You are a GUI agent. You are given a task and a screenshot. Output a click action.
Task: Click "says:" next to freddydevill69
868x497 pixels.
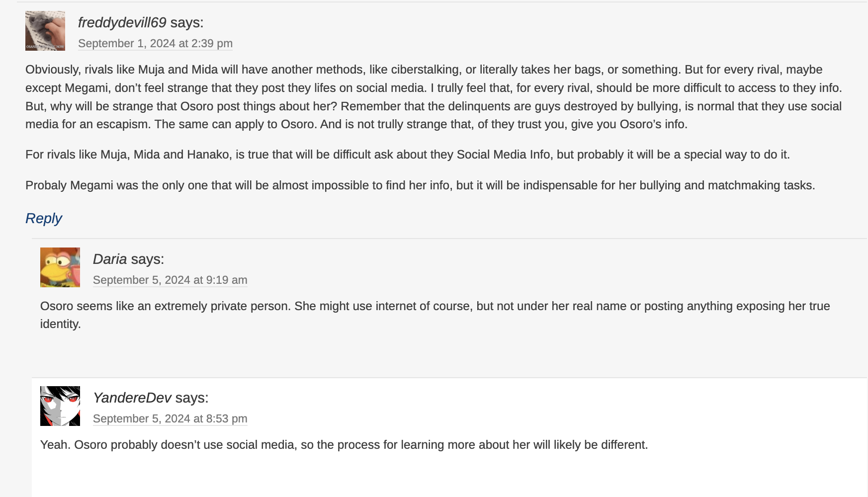[x=187, y=23]
